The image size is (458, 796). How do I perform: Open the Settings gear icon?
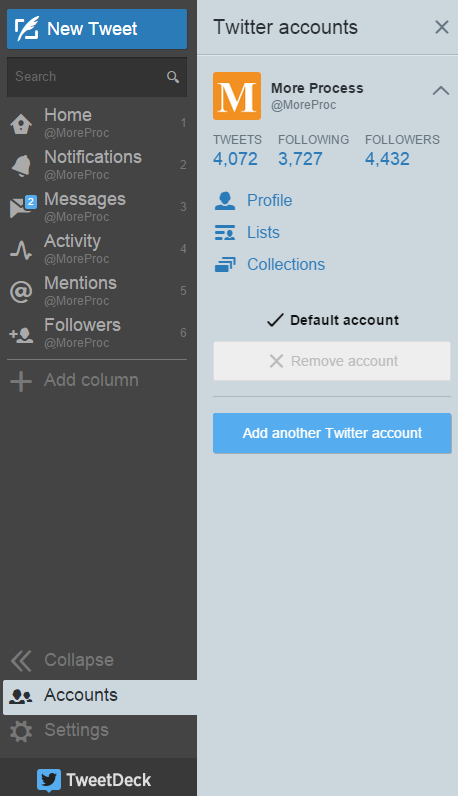(21, 732)
